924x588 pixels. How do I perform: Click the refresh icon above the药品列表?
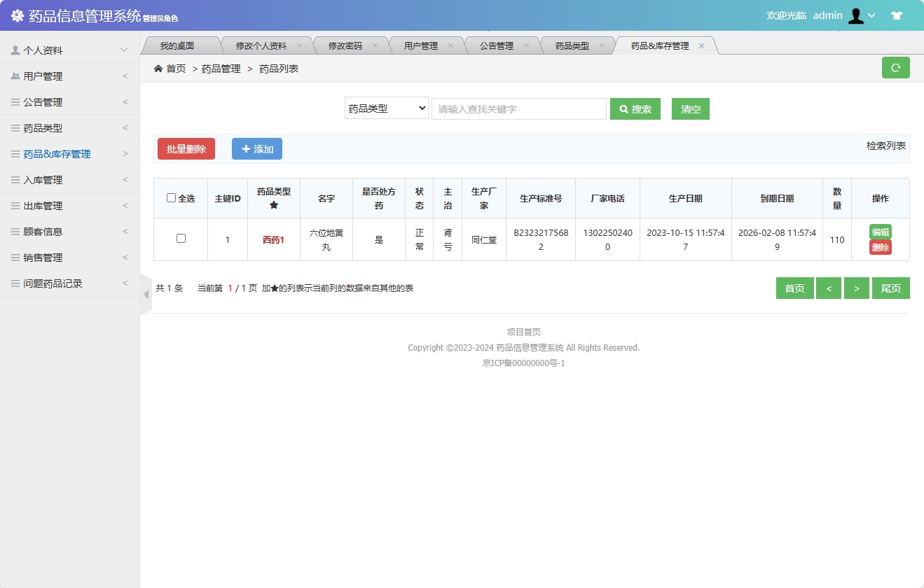[895, 67]
